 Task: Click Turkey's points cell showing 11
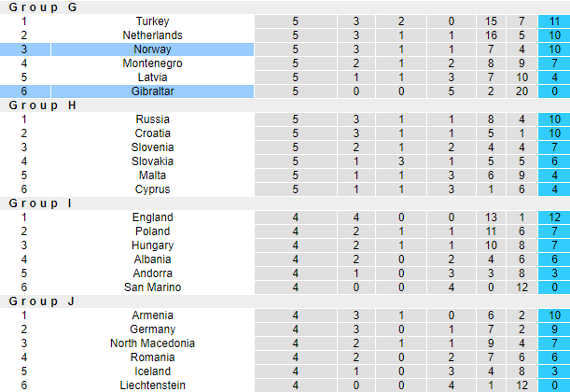click(554, 21)
